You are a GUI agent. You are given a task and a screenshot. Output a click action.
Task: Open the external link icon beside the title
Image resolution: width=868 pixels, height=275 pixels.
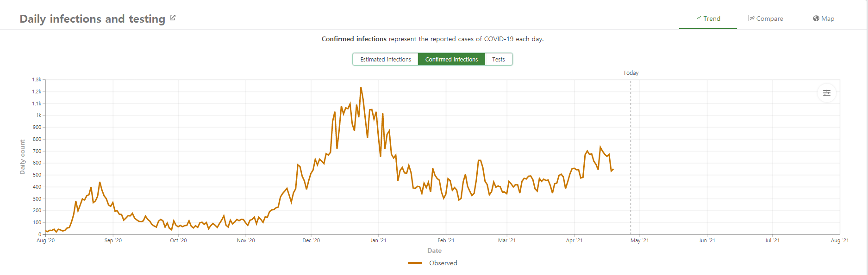[173, 18]
